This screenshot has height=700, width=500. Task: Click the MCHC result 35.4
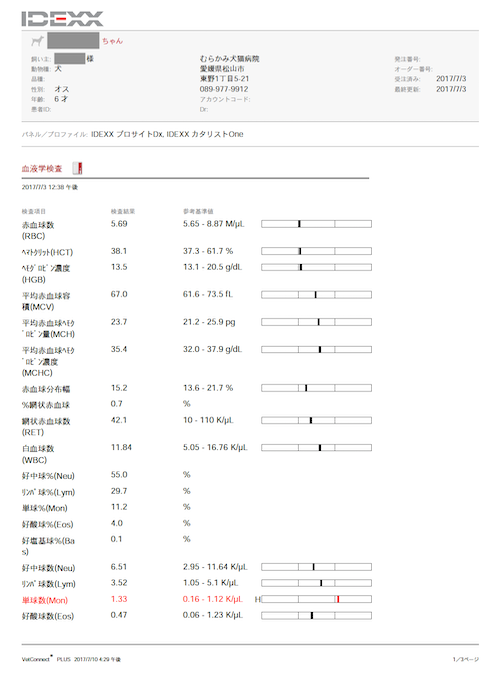[119, 349]
